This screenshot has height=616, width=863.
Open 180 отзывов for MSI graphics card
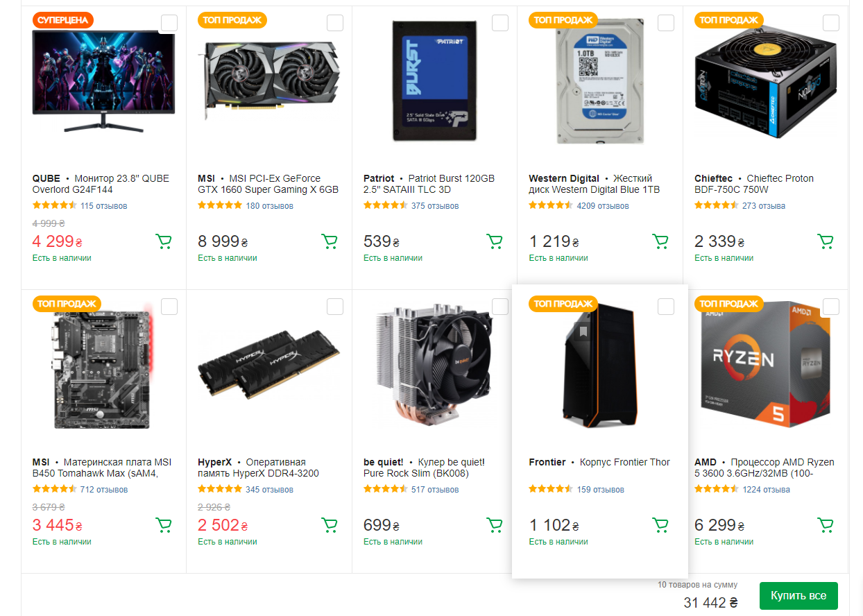point(271,206)
